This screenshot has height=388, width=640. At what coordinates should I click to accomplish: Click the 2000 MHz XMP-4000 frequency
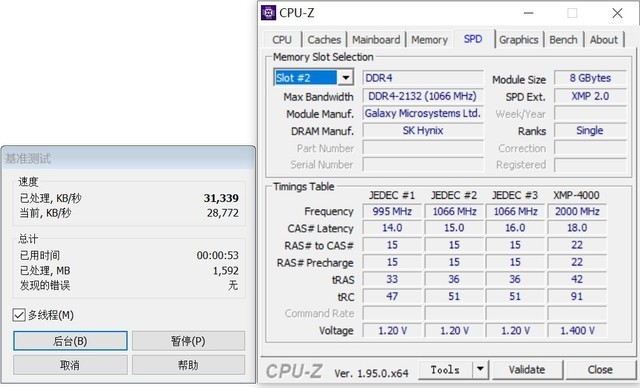click(577, 211)
